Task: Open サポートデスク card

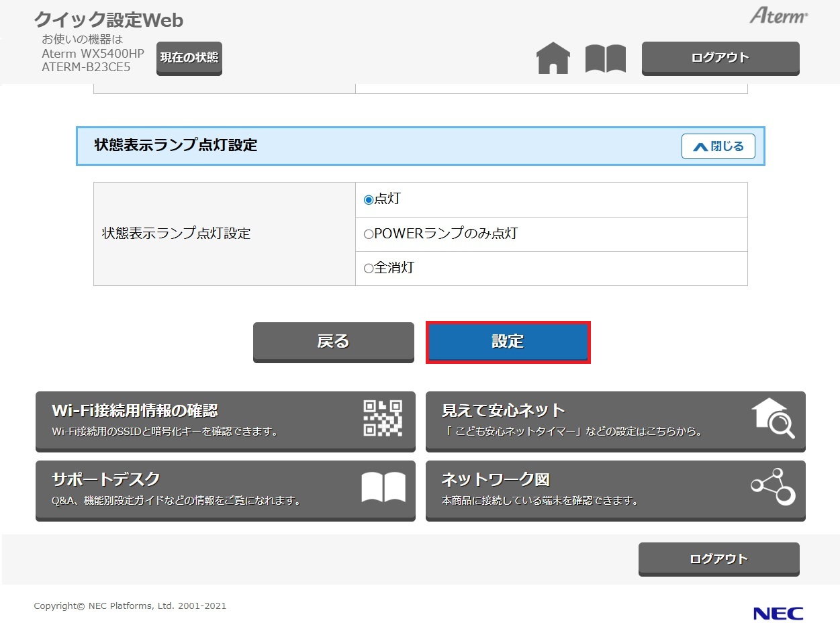Action: pyautogui.click(x=226, y=491)
